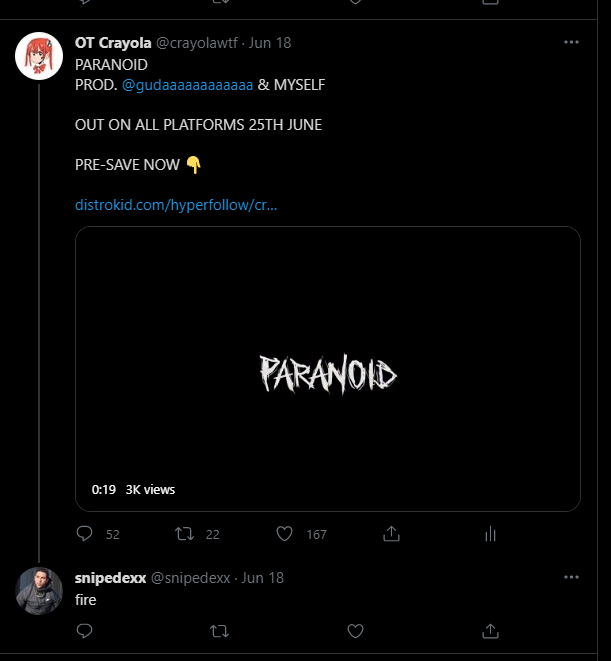This screenshot has height=661, width=611.
Task: View analytics for the PARANOID tweet
Action: (490, 534)
